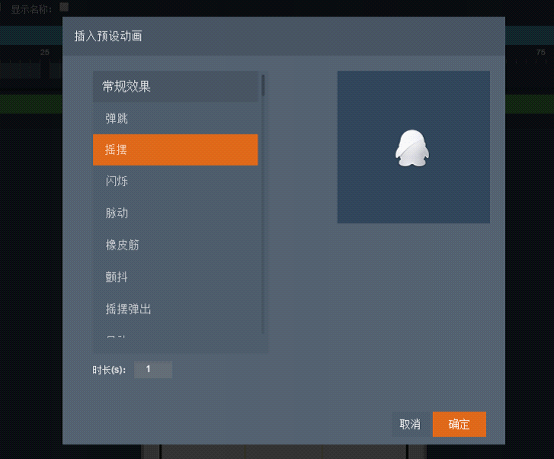
Task: Click the 确定 confirm button
Action: [459, 424]
